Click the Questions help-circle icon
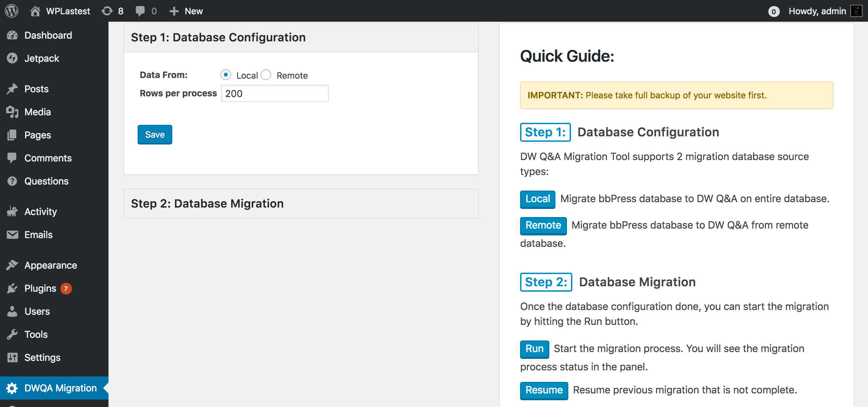 12,181
